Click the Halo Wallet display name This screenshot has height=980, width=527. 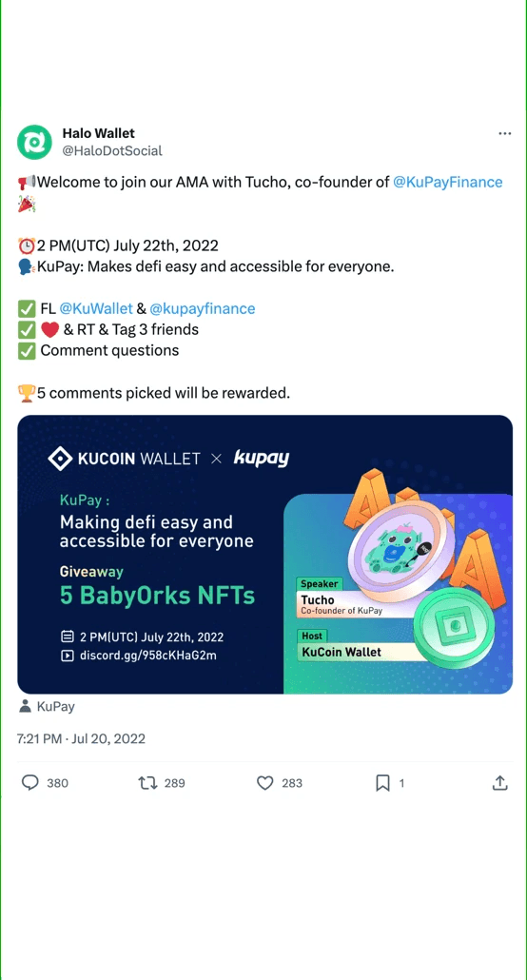pyautogui.click(x=98, y=133)
